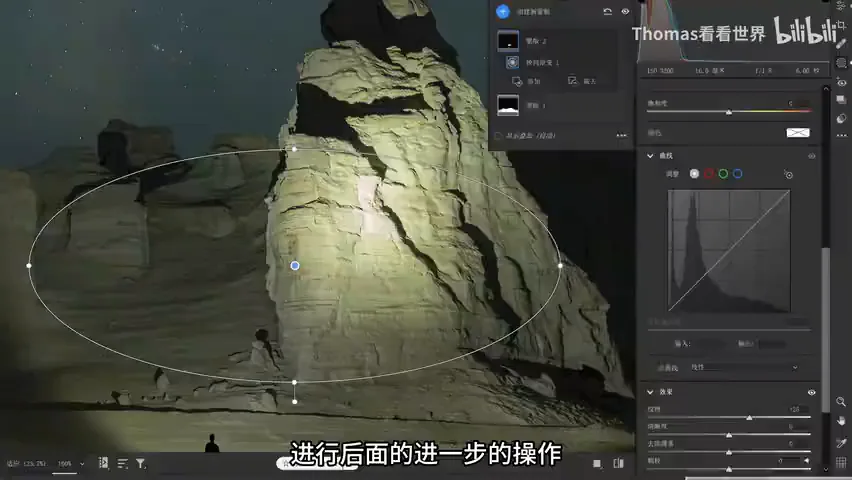Click the Grain slider handle
The image size is (852, 480).
point(729,469)
